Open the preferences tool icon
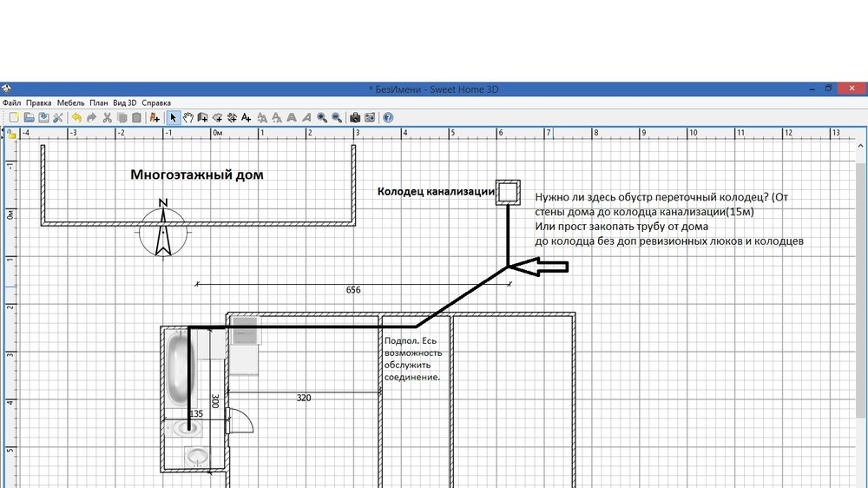868x488 pixels. [58, 117]
